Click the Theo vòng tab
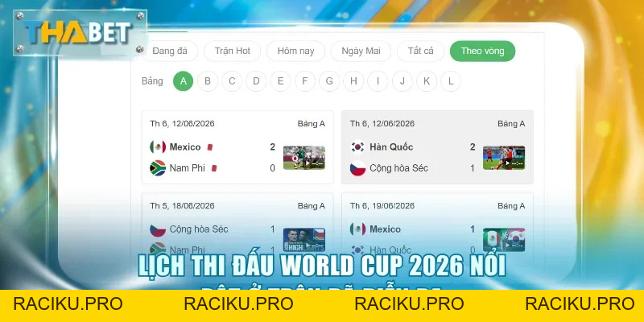Screen dimensions: 644x322 point(482,51)
